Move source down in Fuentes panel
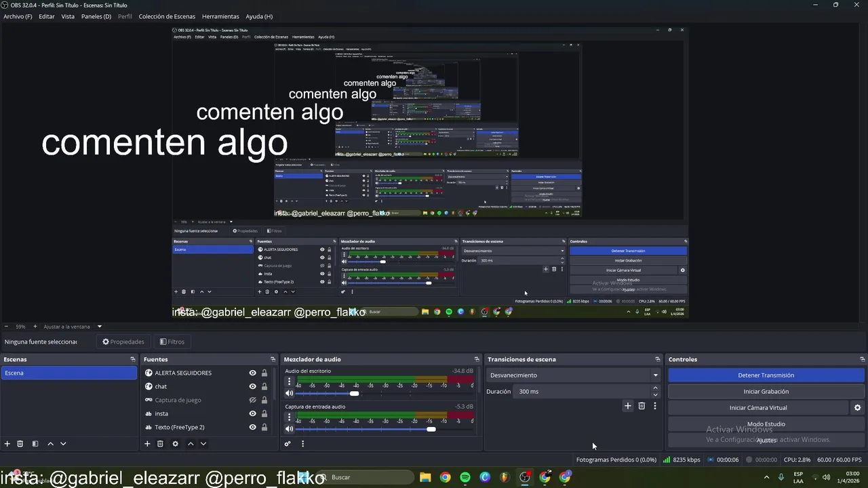 pos(203,444)
